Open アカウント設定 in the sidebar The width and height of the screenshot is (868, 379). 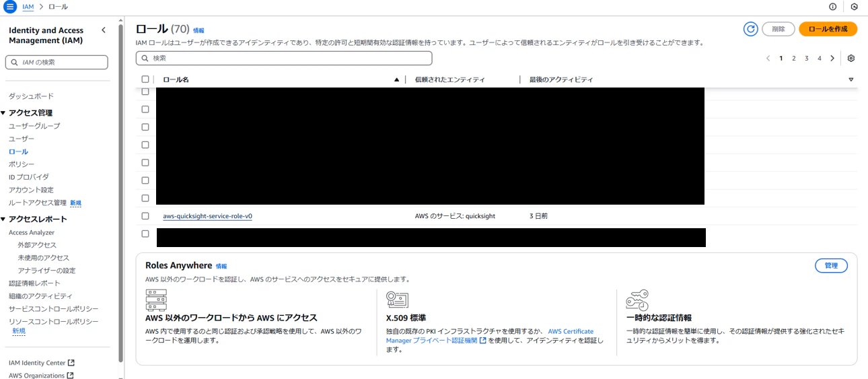(x=31, y=190)
